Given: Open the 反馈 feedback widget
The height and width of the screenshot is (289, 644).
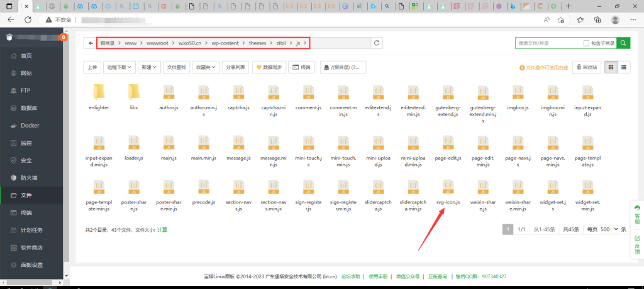Looking at the screenshot, I should (x=637, y=244).
